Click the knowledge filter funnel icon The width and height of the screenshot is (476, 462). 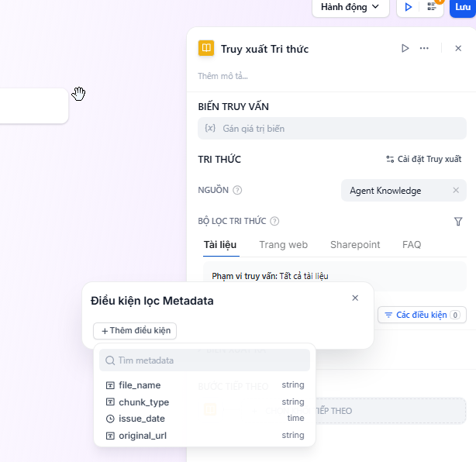tap(458, 222)
